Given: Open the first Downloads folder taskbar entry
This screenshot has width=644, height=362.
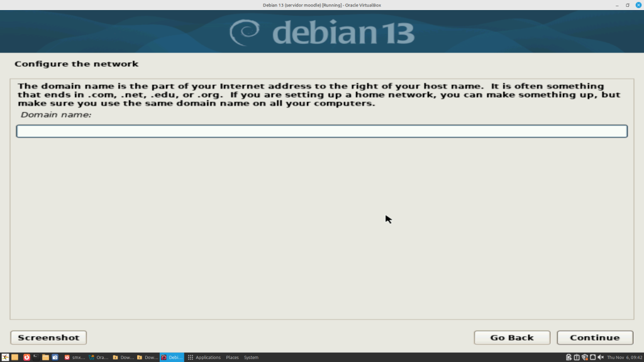Looking at the screenshot, I should coord(123,357).
